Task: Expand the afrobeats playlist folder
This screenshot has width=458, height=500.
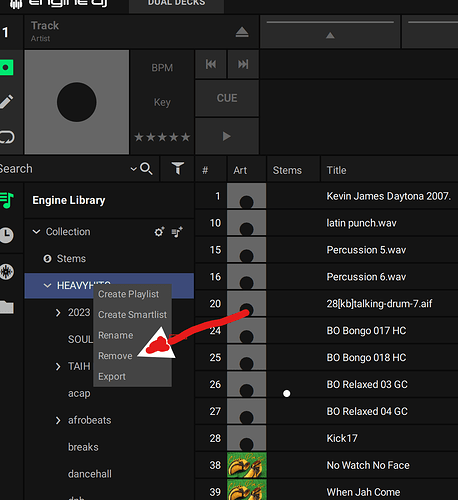Action: 58,420
